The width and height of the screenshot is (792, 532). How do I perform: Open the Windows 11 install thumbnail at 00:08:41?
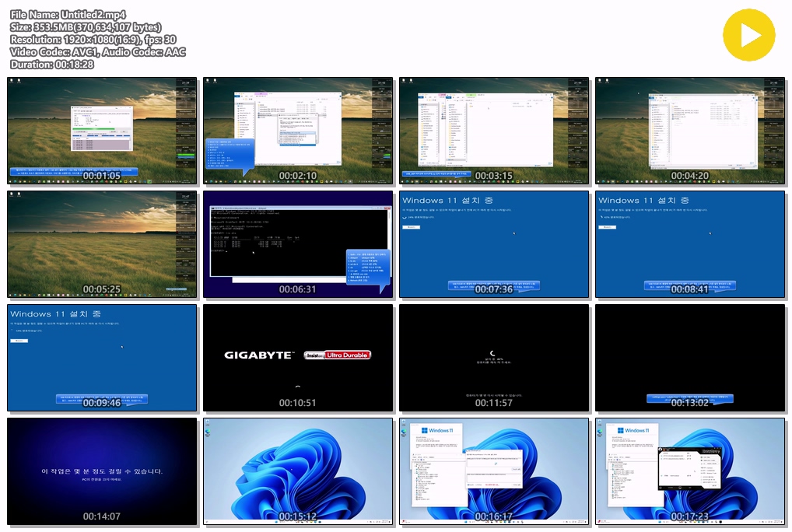pos(690,244)
